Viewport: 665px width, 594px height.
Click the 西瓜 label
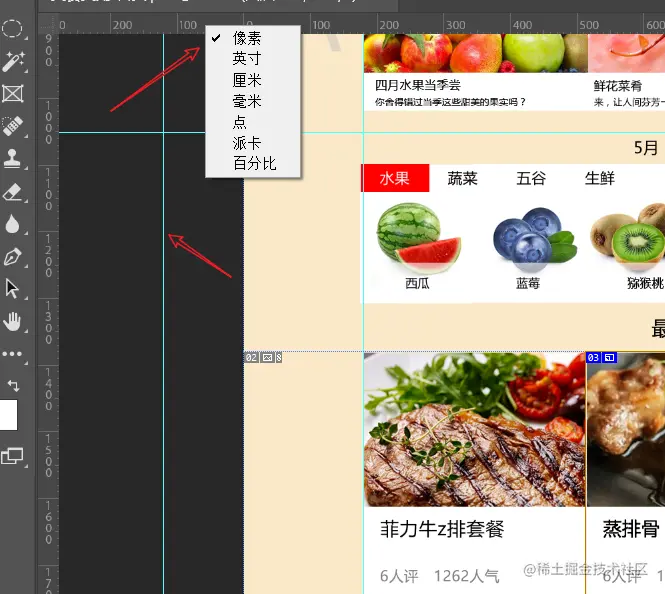click(x=417, y=283)
